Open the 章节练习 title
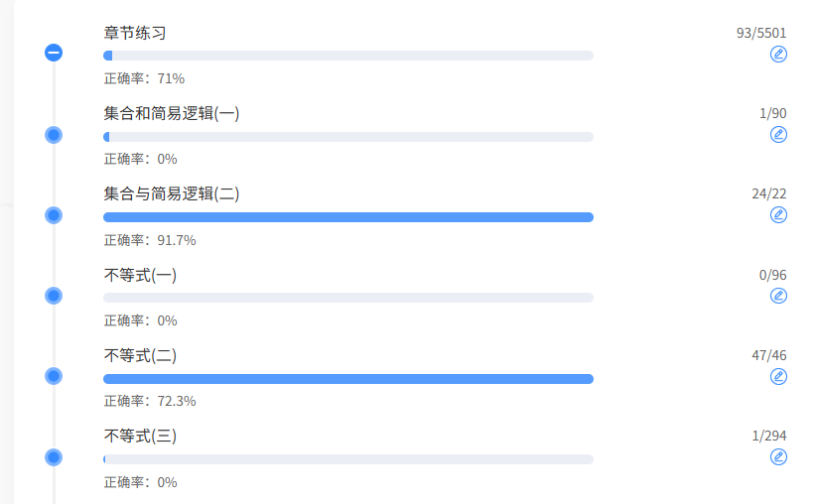 click(x=135, y=33)
